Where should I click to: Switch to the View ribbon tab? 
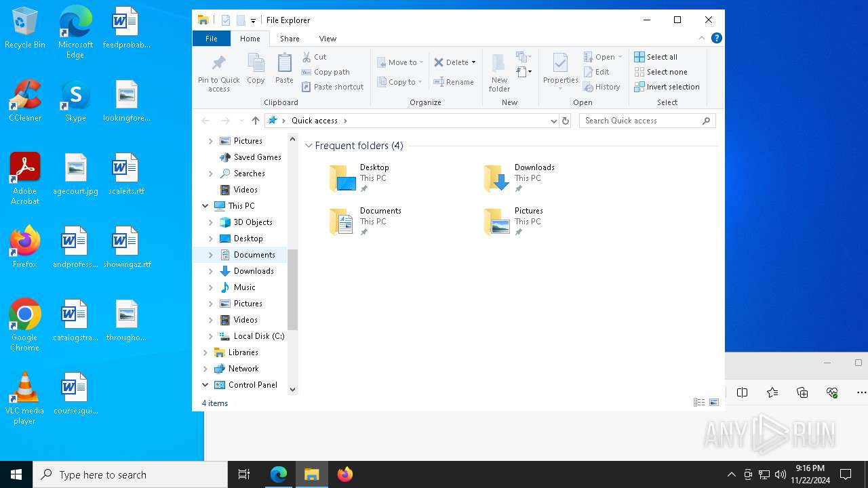coord(328,39)
